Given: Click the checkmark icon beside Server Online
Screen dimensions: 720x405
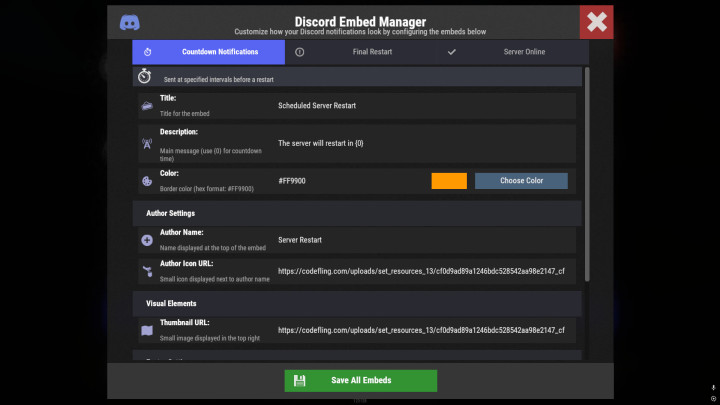Looking at the screenshot, I should click(452, 52).
